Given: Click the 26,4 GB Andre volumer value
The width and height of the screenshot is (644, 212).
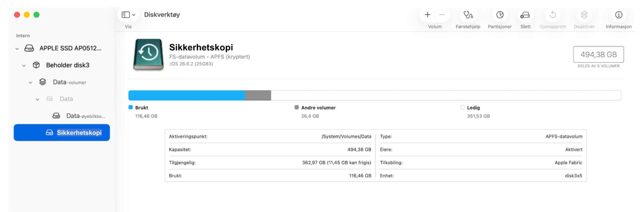Looking at the screenshot, I should click(x=310, y=116).
